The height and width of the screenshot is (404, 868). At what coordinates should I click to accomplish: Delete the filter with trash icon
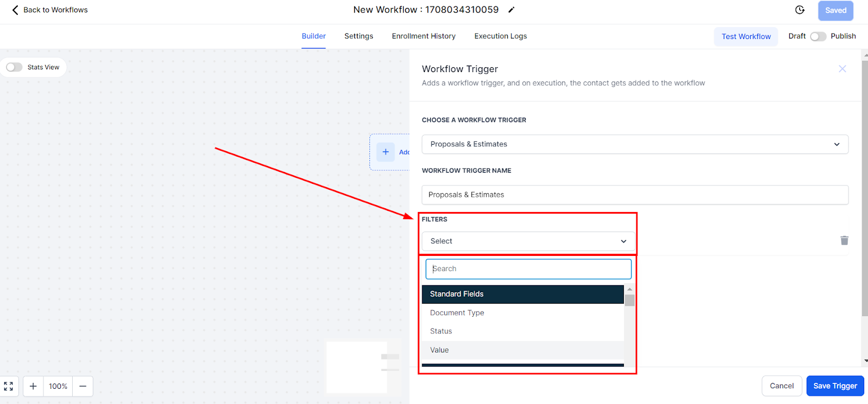tap(844, 240)
